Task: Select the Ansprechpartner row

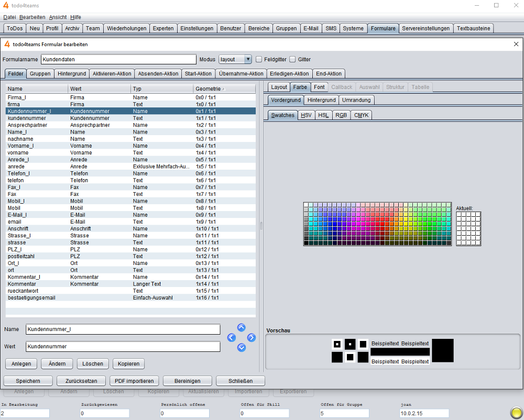Action: coord(130,125)
